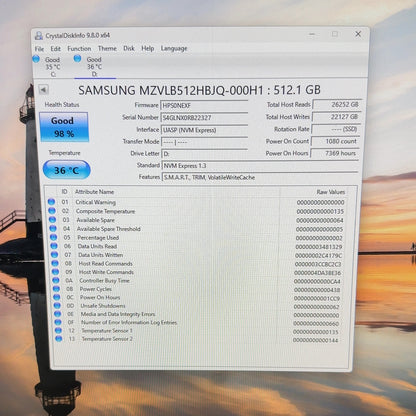
Task: Click the blue status orb above D: tab
Action: (77, 58)
